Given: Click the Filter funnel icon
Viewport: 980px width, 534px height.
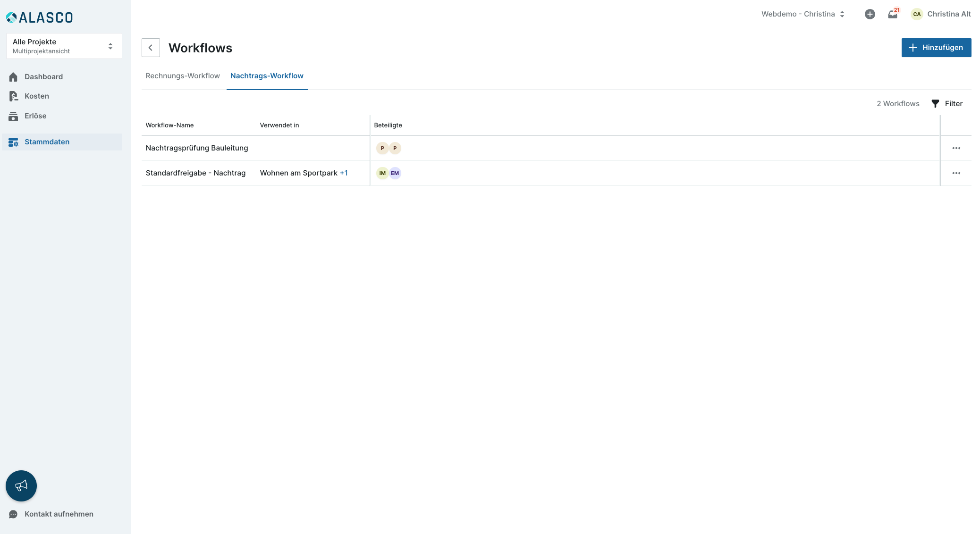Looking at the screenshot, I should pos(935,104).
